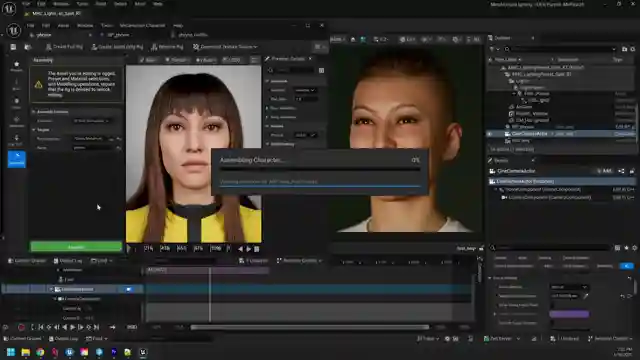
Task: Select CameraComponent in Details component tree
Action: coord(549,197)
